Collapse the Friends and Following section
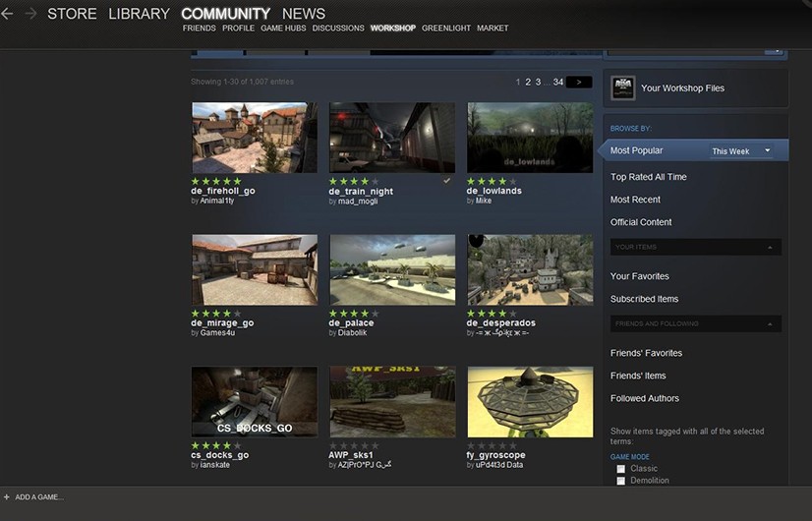 (695, 323)
